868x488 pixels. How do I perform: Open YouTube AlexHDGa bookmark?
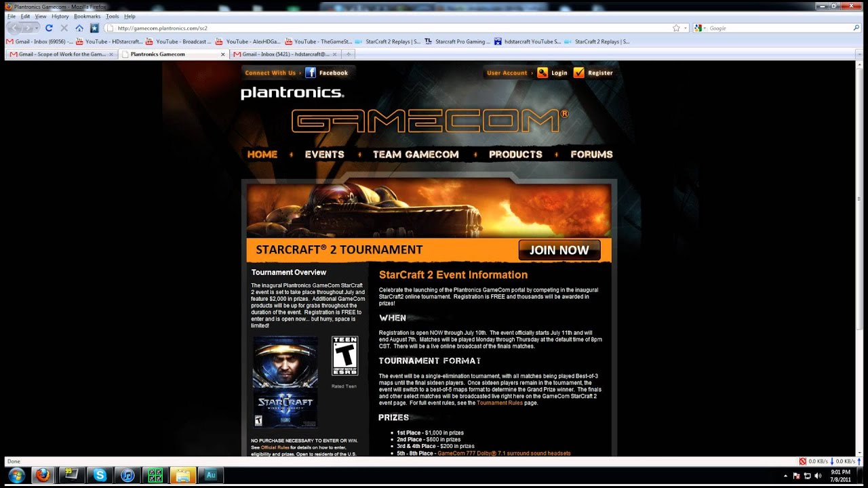[248, 41]
